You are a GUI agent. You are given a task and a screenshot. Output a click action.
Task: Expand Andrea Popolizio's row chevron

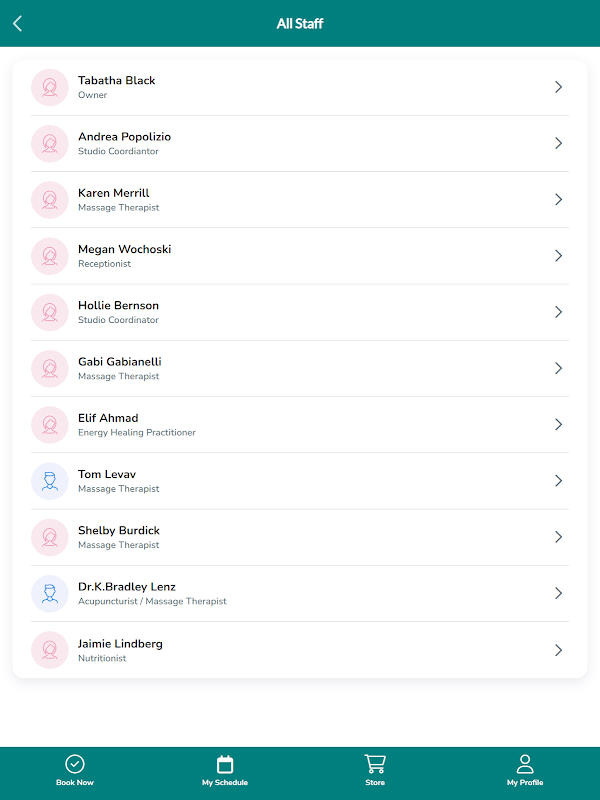pos(558,143)
